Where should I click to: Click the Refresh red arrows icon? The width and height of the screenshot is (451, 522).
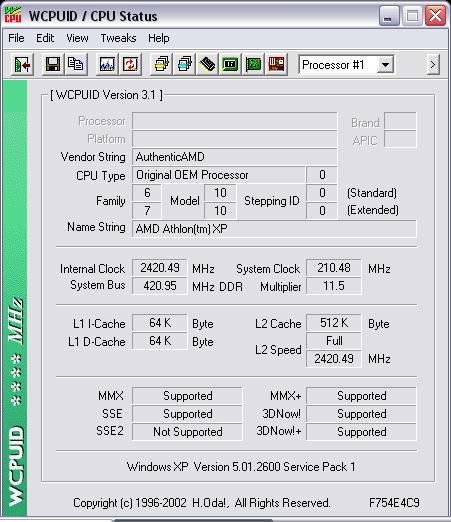[x=130, y=64]
